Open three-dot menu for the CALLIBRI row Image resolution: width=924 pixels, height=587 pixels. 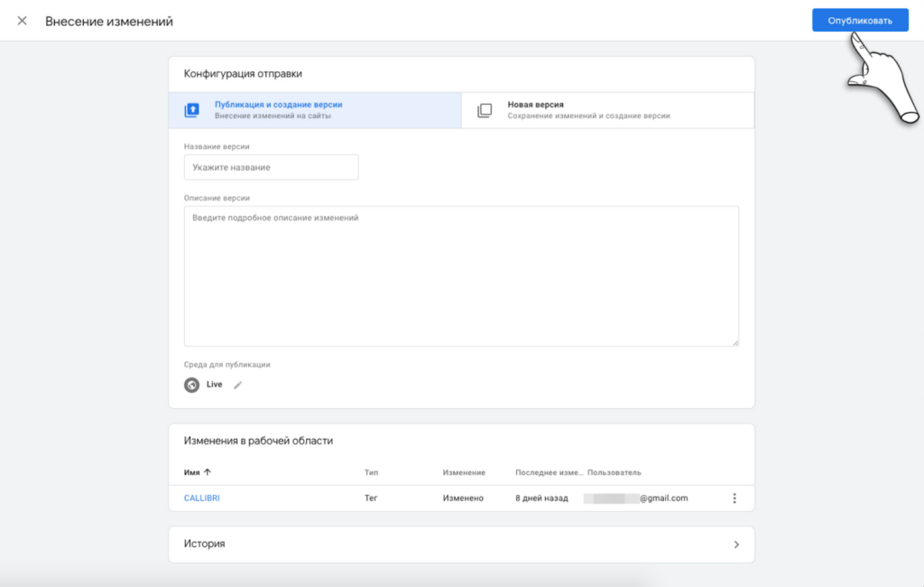pyautogui.click(x=735, y=498)
